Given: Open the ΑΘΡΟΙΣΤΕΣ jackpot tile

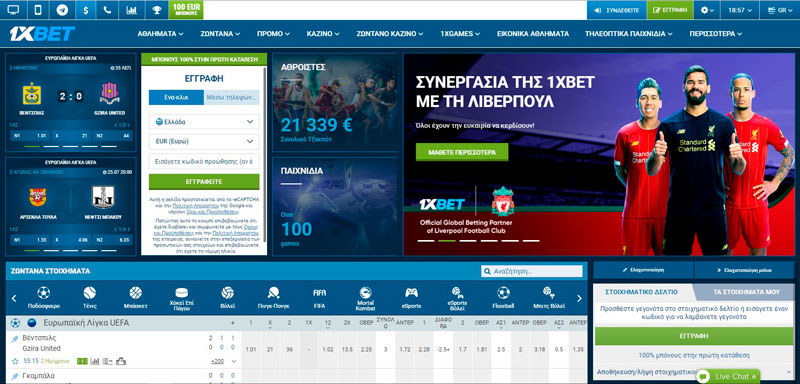Looking at the screenshot, I should 335,103.
